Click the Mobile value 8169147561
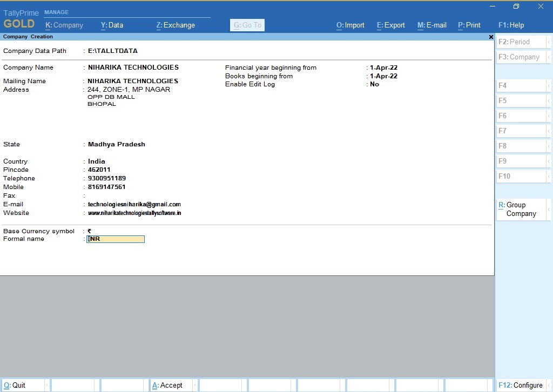Image resolution: width=553 pixels, height=392 pixels. [x=106, y=187]
